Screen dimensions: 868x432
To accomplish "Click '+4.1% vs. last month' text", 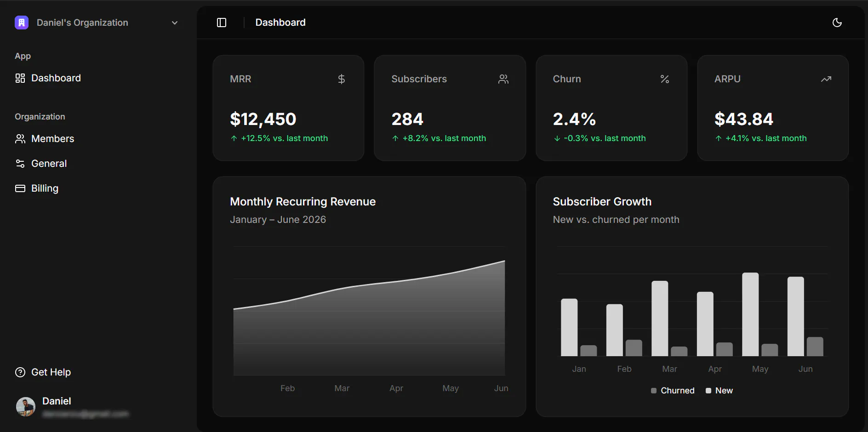I will tap(766, 138).
